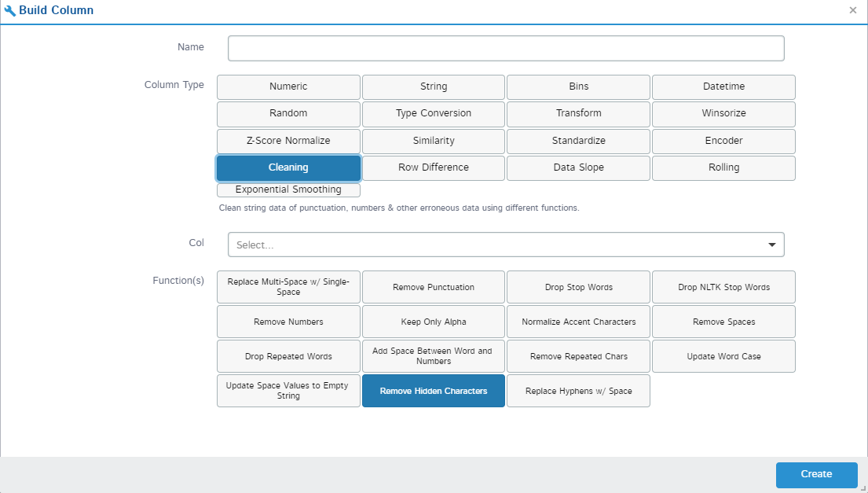
Task: Pick the Random column type
Action: pos(288,113)
